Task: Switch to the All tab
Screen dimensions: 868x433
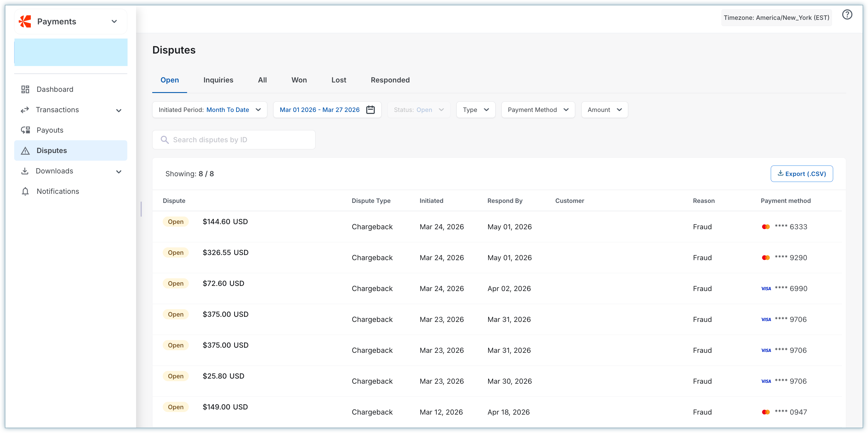Action: (262, 80)
